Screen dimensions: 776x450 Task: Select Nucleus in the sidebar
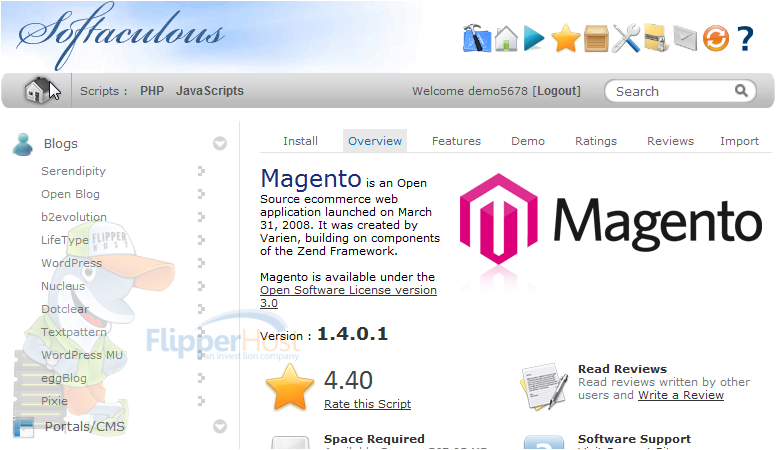coord(63,286)
